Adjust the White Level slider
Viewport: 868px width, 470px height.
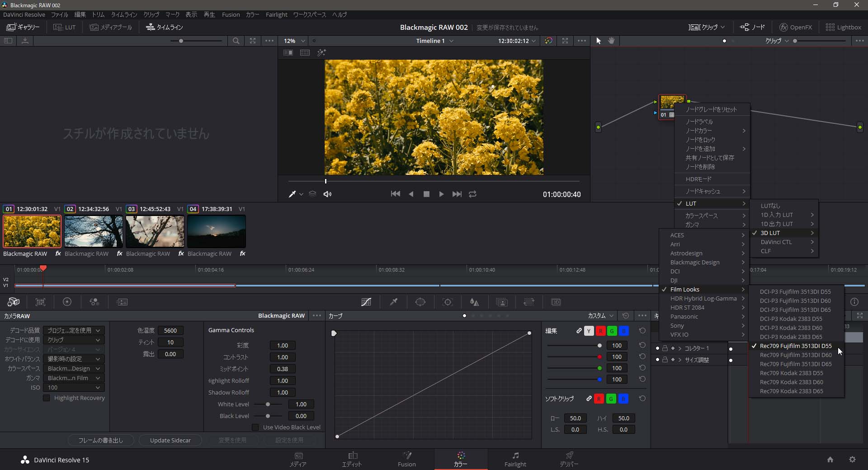coord(268,404)
